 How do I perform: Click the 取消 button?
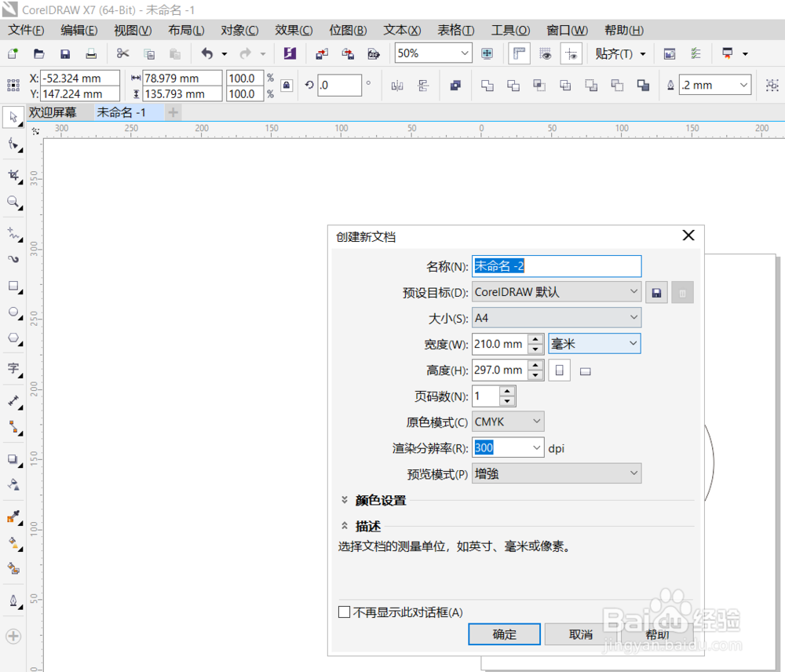[581, 634]
